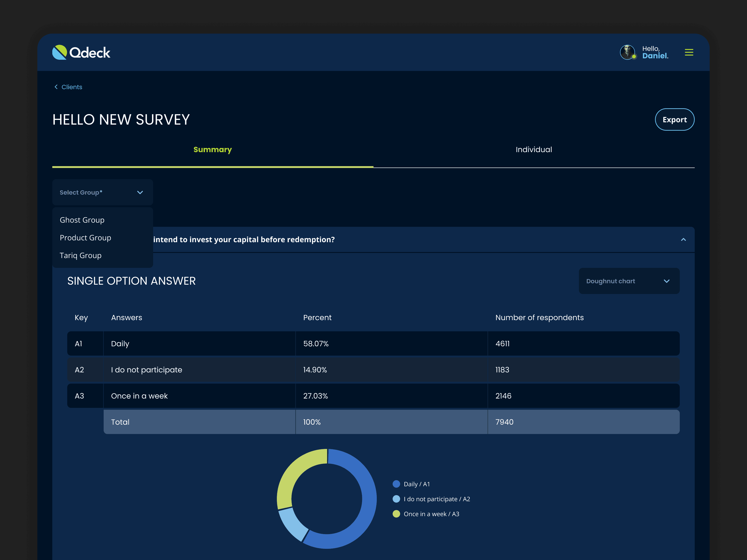Click the back chevron beside Clients

(x=56, y=87)
